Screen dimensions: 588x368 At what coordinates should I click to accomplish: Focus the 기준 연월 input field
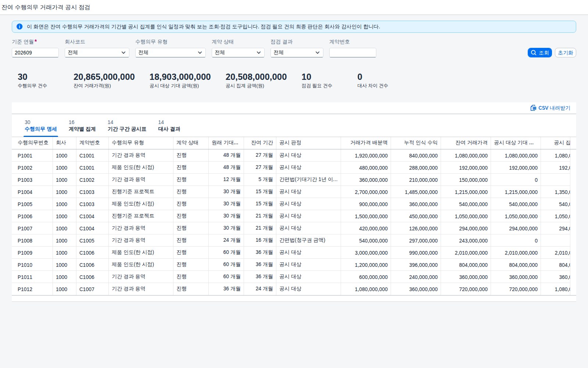[35, 53]
